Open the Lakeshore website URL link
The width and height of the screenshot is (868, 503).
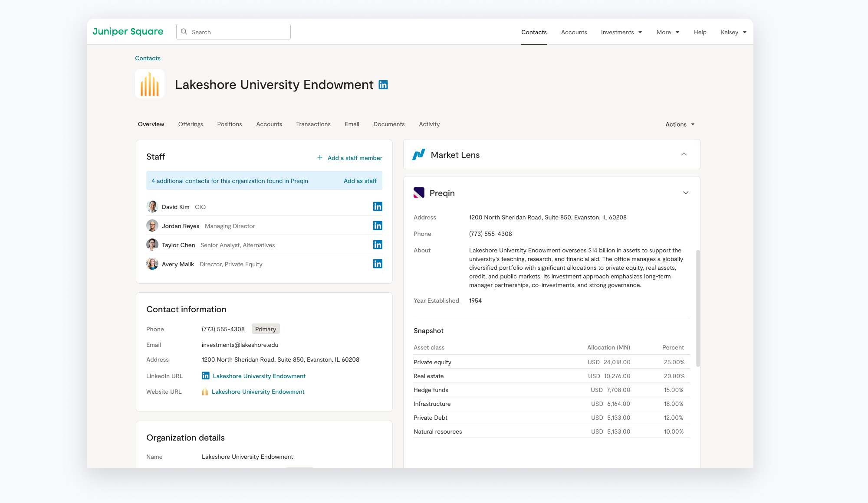click(x=258, y=392)
